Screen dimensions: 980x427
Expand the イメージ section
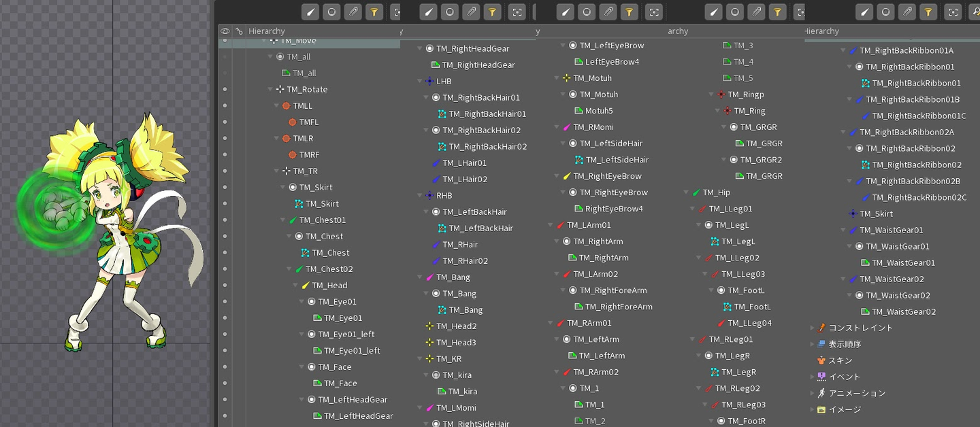pyautogui.click(x=812, y=409)
